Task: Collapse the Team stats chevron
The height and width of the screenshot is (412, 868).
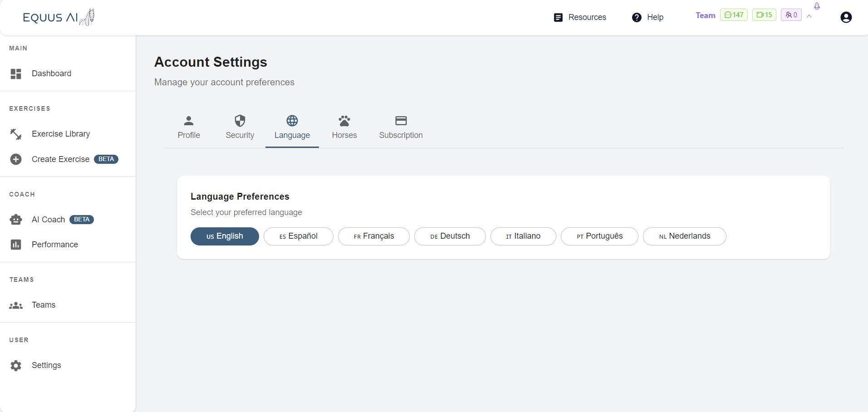Action: (809, 16)
